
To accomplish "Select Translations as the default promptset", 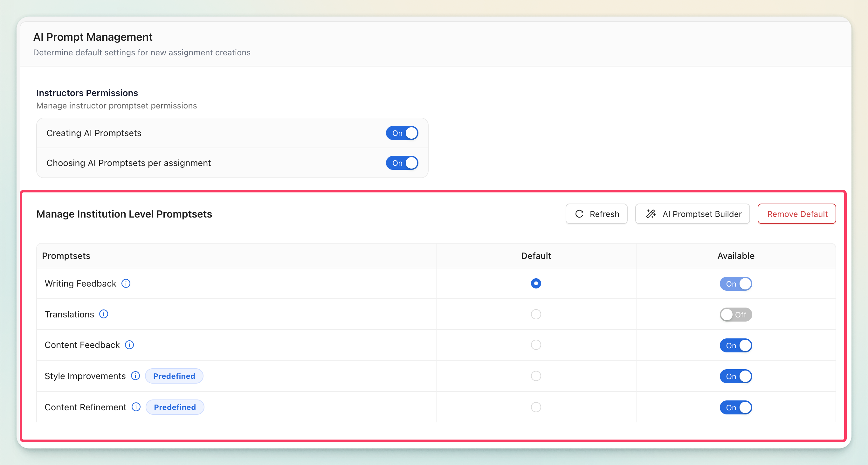I will click(x=536, y=314).
